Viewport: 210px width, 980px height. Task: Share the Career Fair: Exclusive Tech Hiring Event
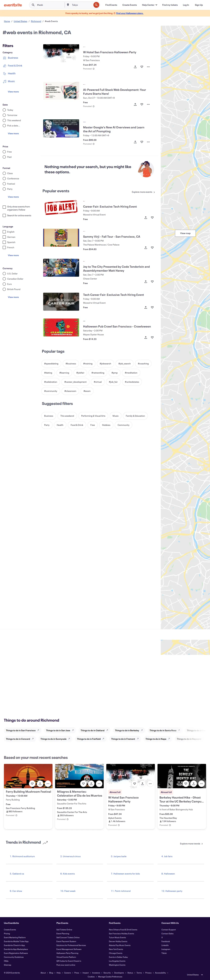[x=146, y=218]
